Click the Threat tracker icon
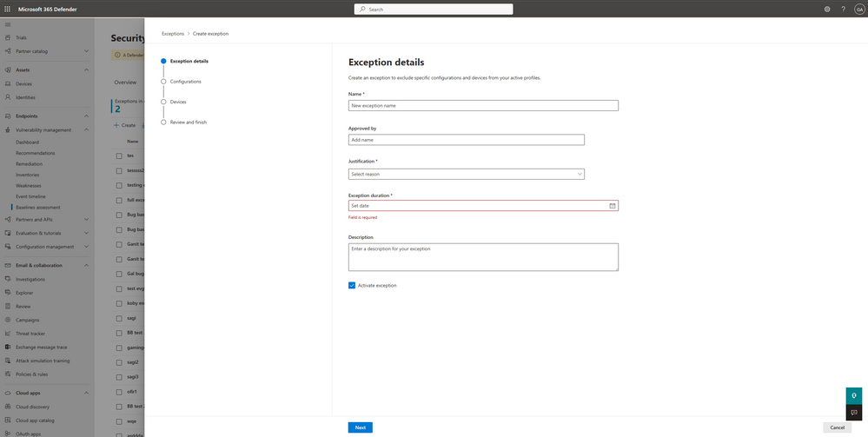Viewport: 868px width, 437px height. 8,334
